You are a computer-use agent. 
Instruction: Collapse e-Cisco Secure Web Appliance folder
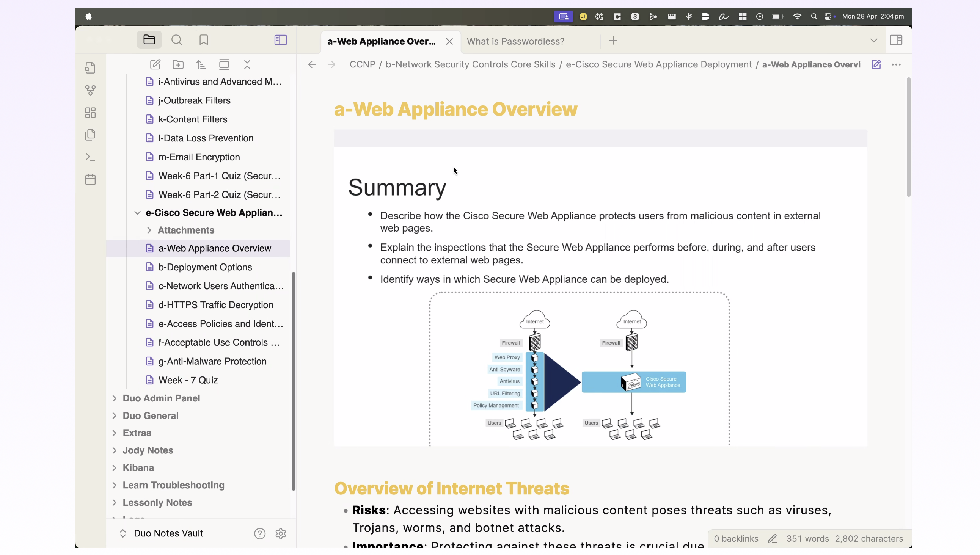pyautogui.click(x=137, y=213)
